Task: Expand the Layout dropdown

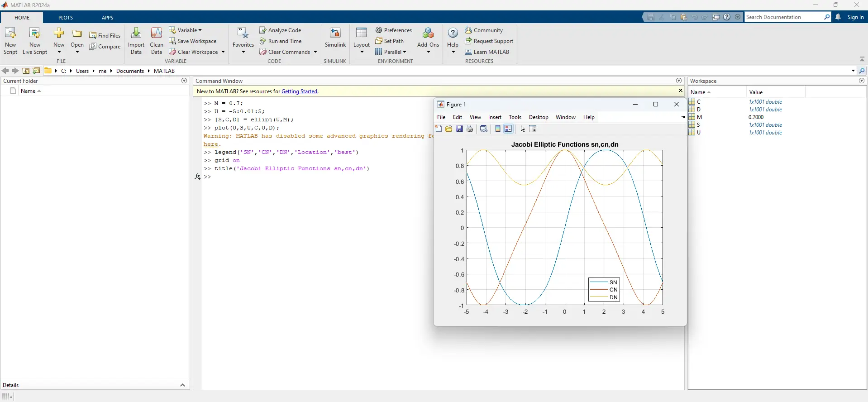Action: point(361,52)
